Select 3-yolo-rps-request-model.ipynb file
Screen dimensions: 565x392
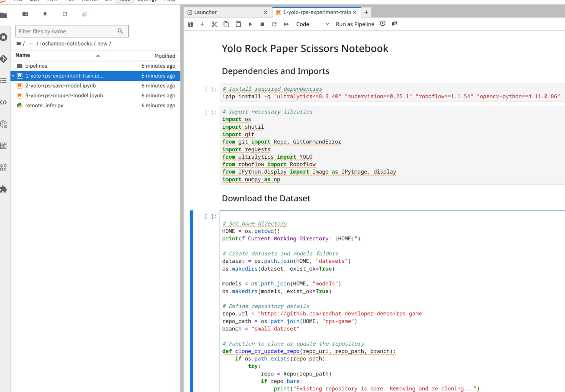(95, 95)
